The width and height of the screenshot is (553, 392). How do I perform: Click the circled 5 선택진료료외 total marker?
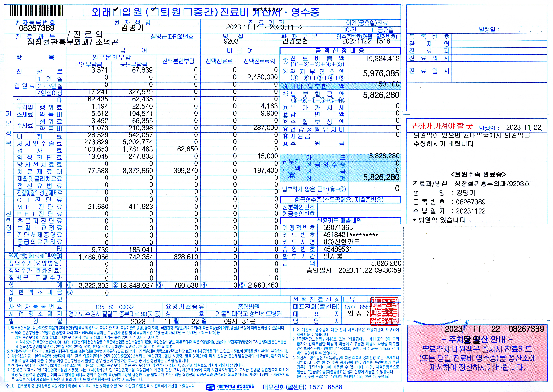(242, 285)
